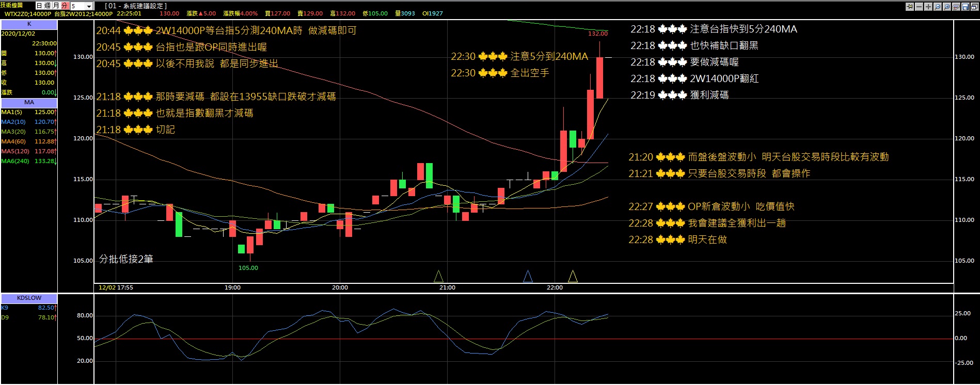The image size is (980, 385).
Task: Click the eraser icon in chart toolbar
Action: 956,7
